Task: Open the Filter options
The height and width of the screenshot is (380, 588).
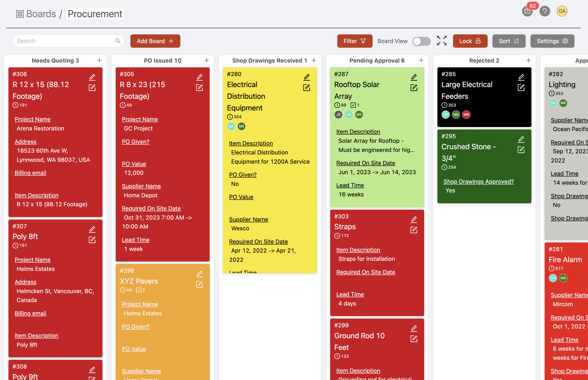Action: [355, 41]
